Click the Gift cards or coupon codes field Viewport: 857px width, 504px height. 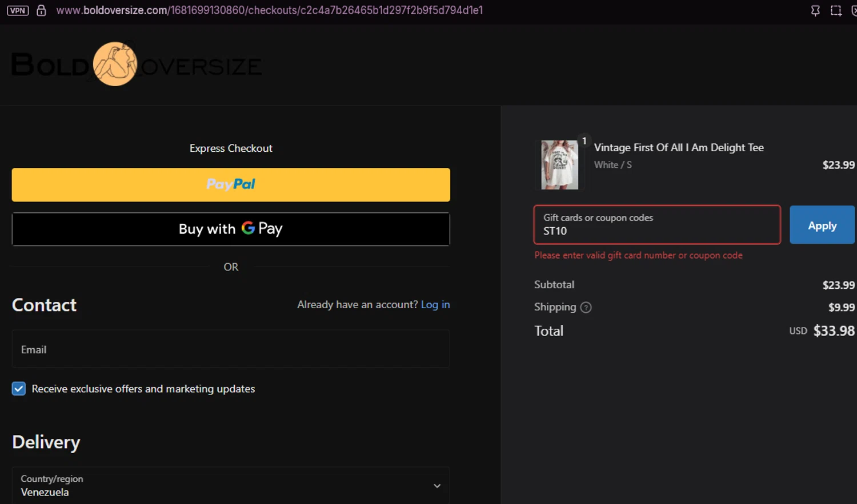point(657,225)
